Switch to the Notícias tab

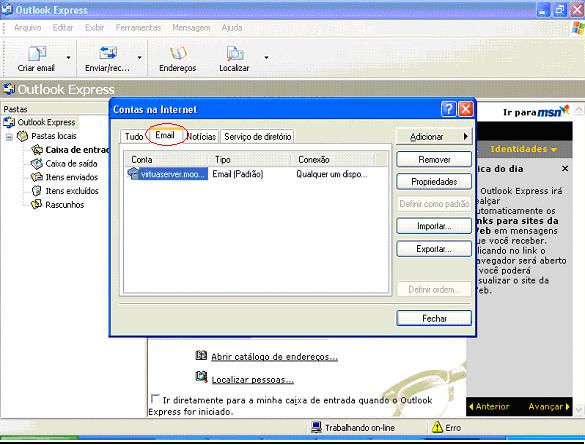(201, 137)
